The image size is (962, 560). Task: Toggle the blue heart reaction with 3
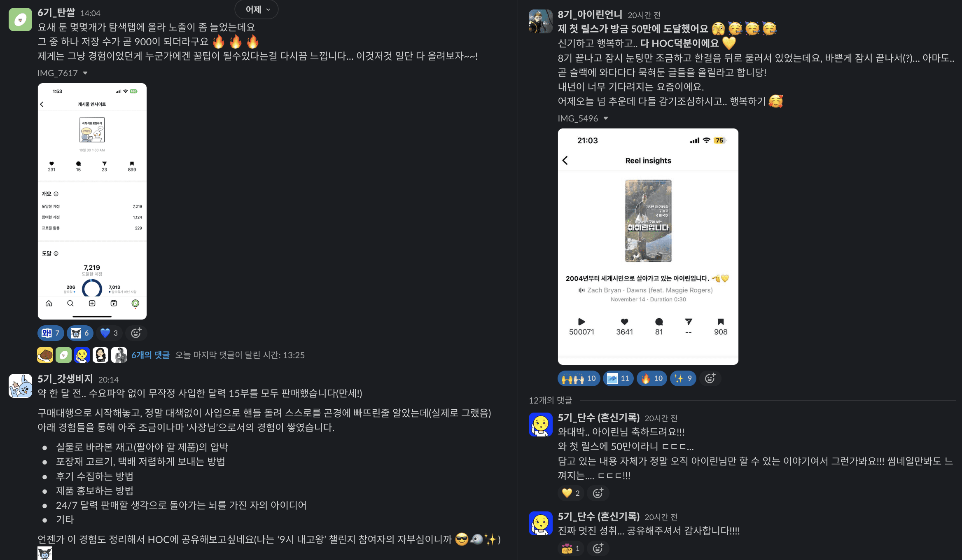(x=109, y=333)
